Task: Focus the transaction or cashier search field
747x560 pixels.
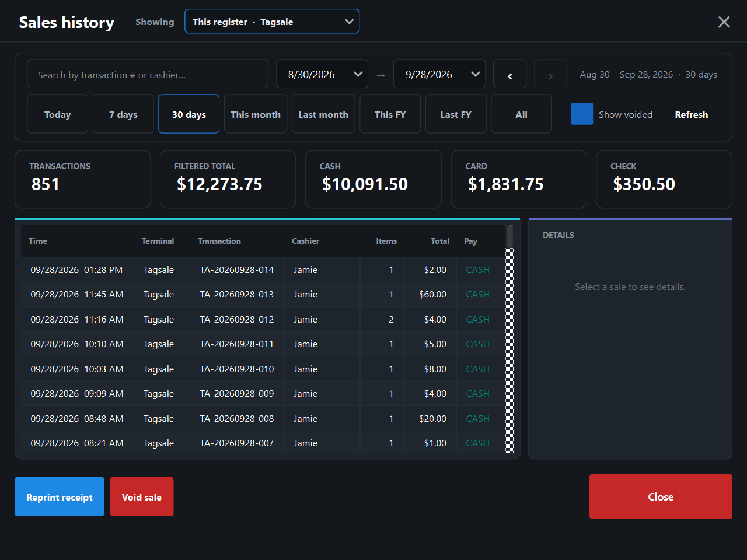Action: coord(148,74)
